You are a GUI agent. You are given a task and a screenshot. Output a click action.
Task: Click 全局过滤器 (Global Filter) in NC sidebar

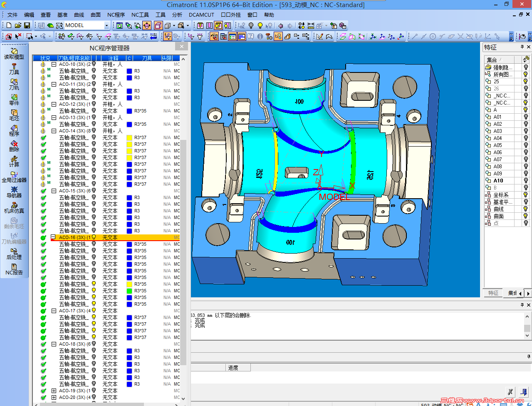pos(14,177)
